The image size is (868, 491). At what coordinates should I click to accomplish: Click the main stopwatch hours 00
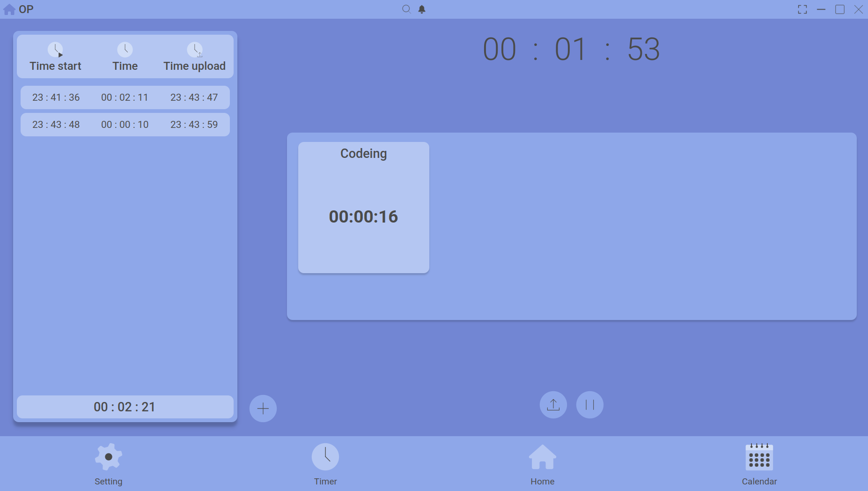coord(500,49)
